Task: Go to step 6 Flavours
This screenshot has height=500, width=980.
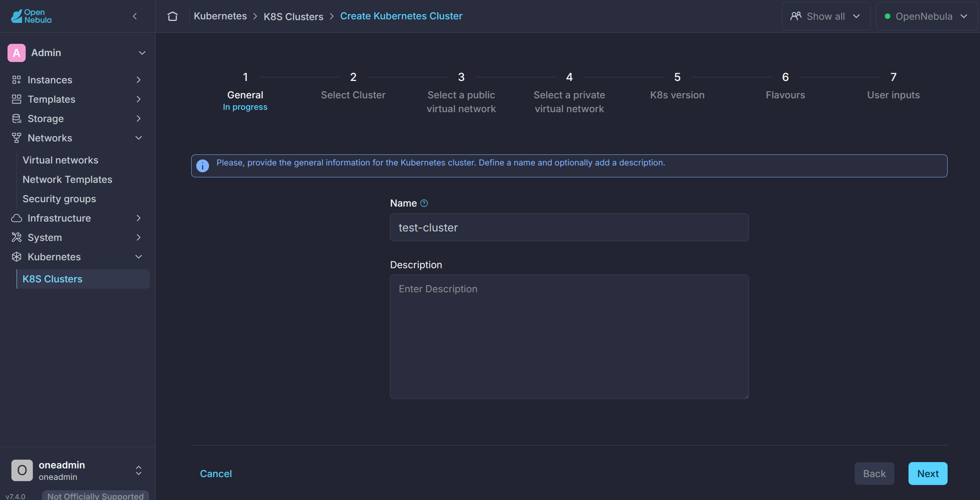Action: pos(785,86)
